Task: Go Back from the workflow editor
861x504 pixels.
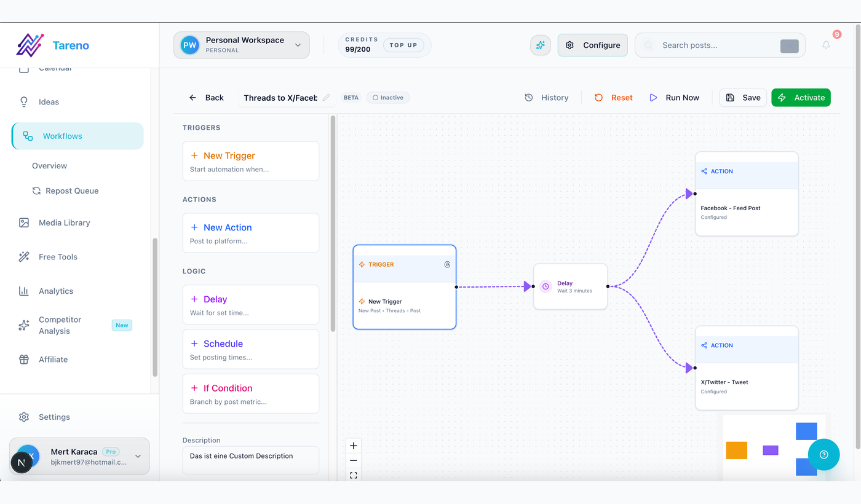Action: click(206, 98)
